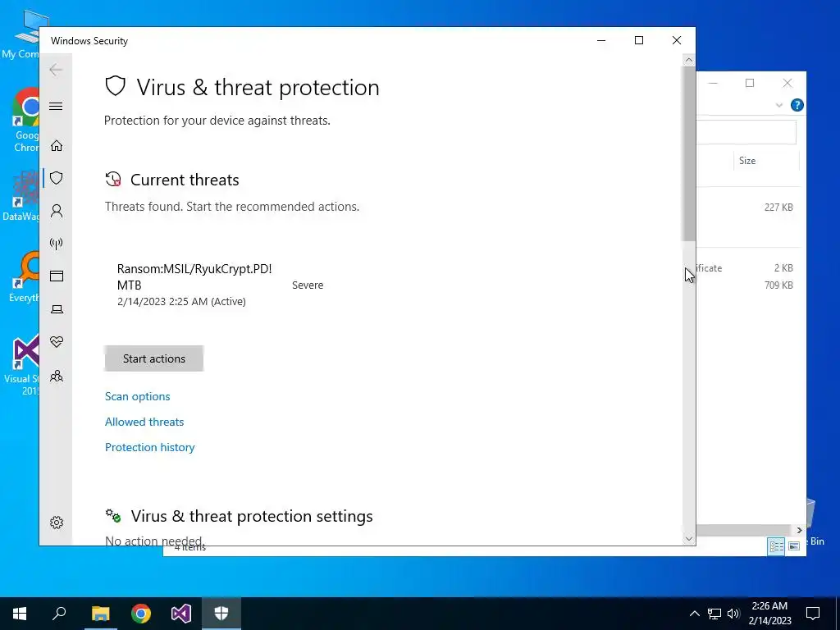Close the Windows Security window
The width and height of the screenshot is (840, 630).
coord(677,41)
